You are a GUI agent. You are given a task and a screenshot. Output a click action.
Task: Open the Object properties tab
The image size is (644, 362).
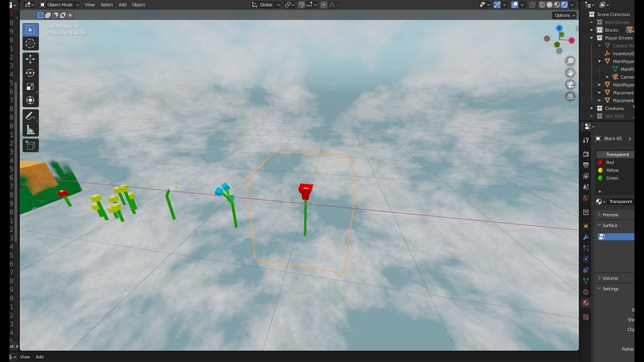tap(586, 226)
